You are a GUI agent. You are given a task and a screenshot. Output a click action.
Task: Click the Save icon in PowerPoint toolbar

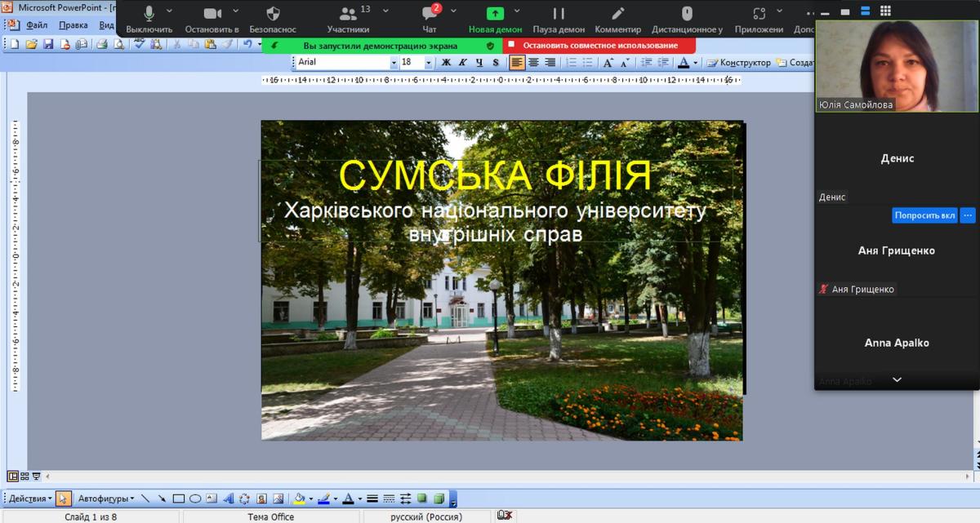click(48, 44)
